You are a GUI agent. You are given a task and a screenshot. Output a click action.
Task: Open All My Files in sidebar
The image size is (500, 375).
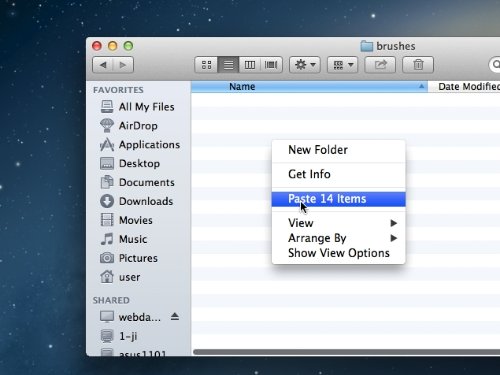pyautogui.click(x=138, y=107)
